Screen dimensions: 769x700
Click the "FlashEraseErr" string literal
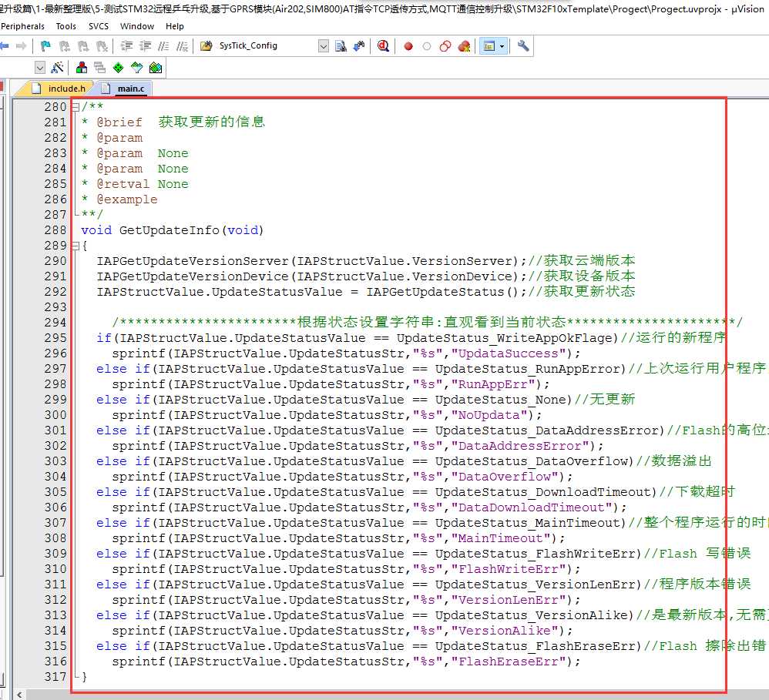click(509, 661)
